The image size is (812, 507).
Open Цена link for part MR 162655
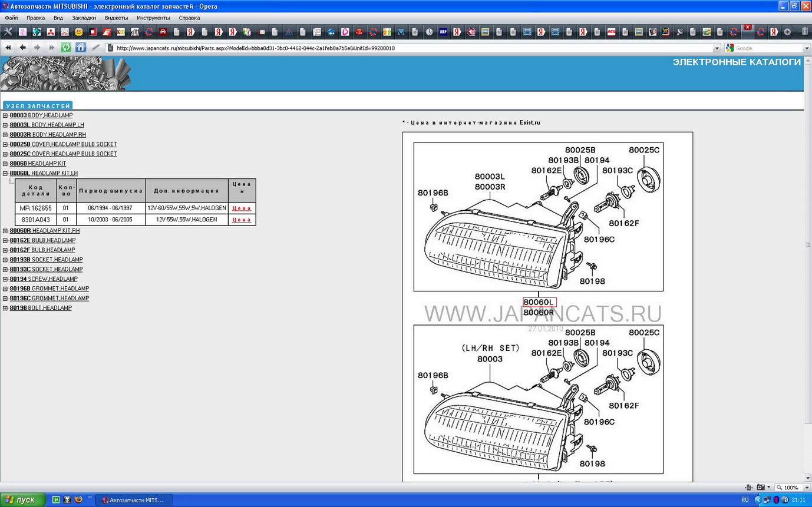242,208
